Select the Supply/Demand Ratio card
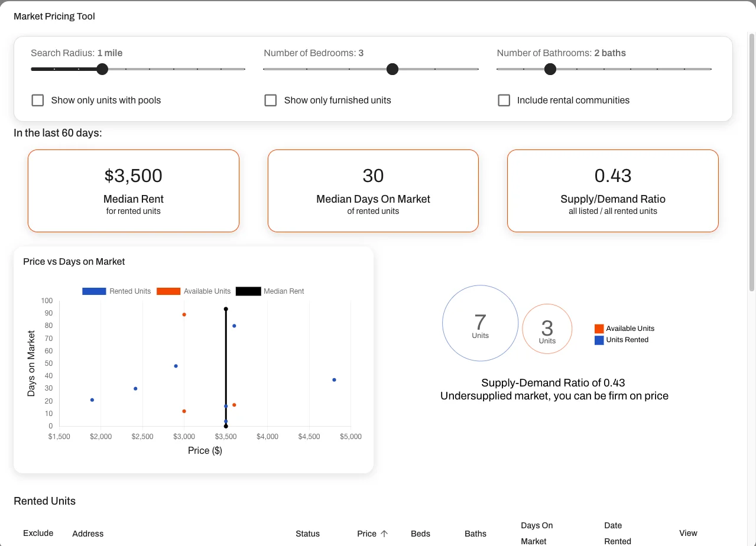 [x=612, y=190]
